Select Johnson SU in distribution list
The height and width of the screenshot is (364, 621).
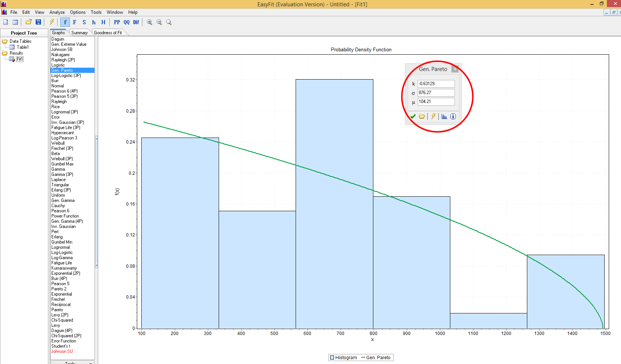[x=62, y=351]
